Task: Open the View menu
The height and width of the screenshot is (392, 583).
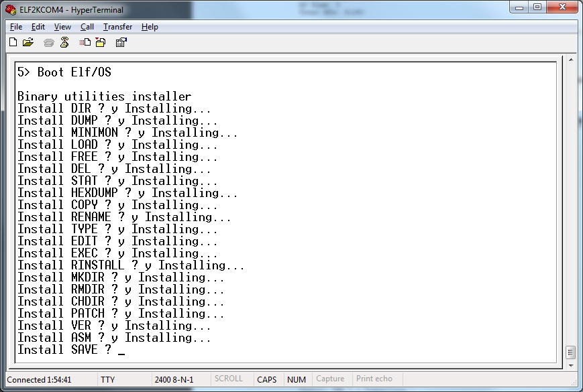Action: pyautogui.click(x=62, y=27)
